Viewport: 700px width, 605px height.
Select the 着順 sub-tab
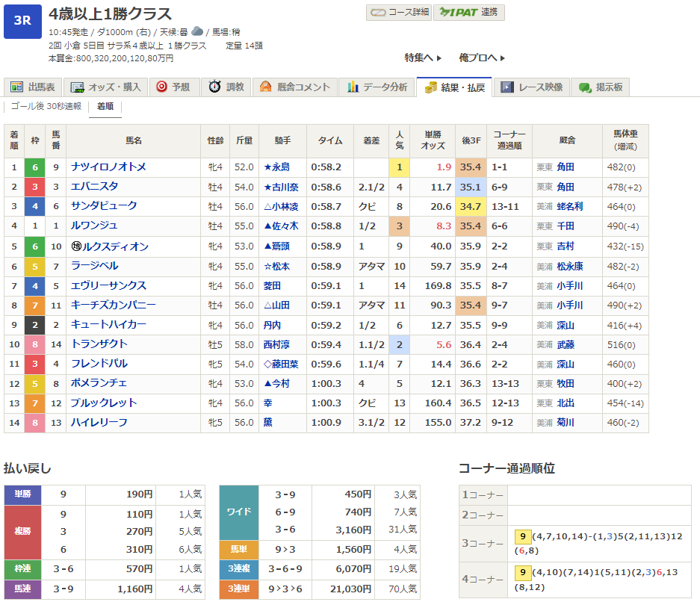tap(105, 107)
